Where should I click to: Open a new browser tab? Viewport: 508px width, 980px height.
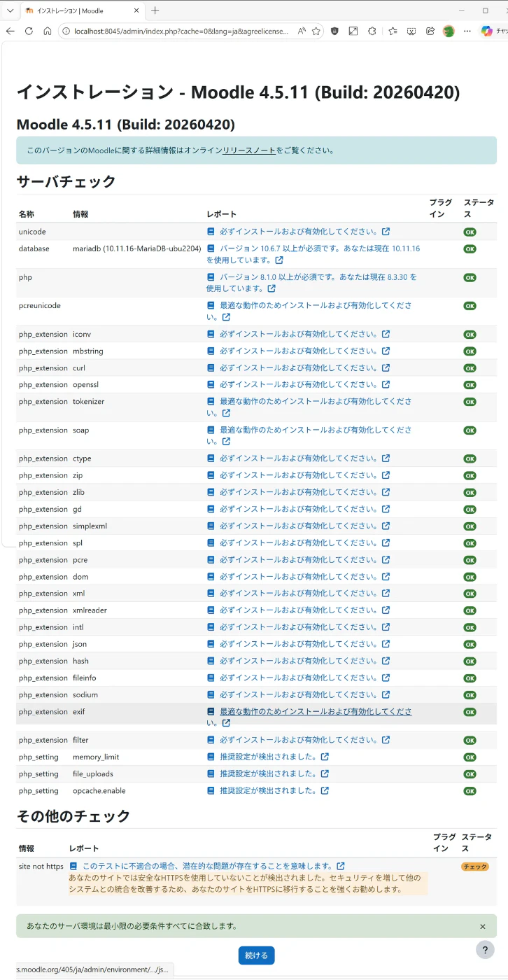(155, 10)
